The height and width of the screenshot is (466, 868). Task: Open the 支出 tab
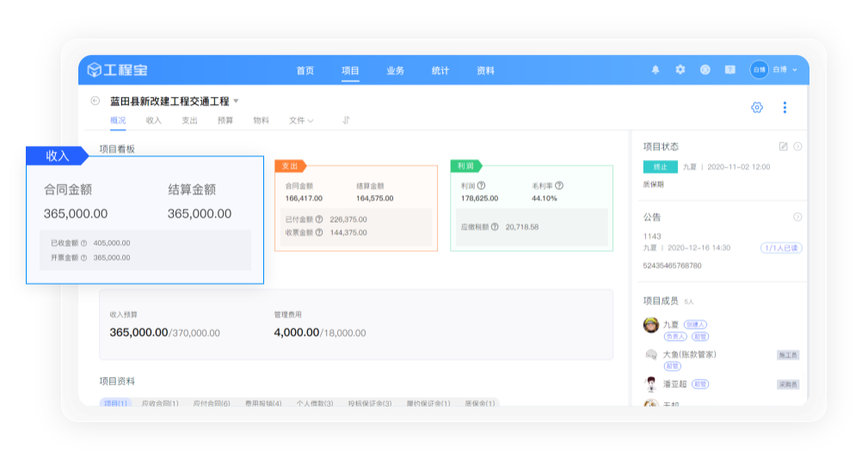tap(189, 120)
